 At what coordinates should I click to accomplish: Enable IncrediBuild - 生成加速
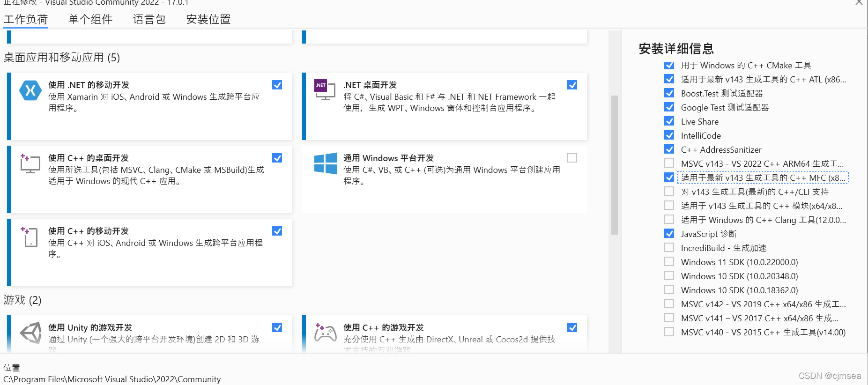669,247
